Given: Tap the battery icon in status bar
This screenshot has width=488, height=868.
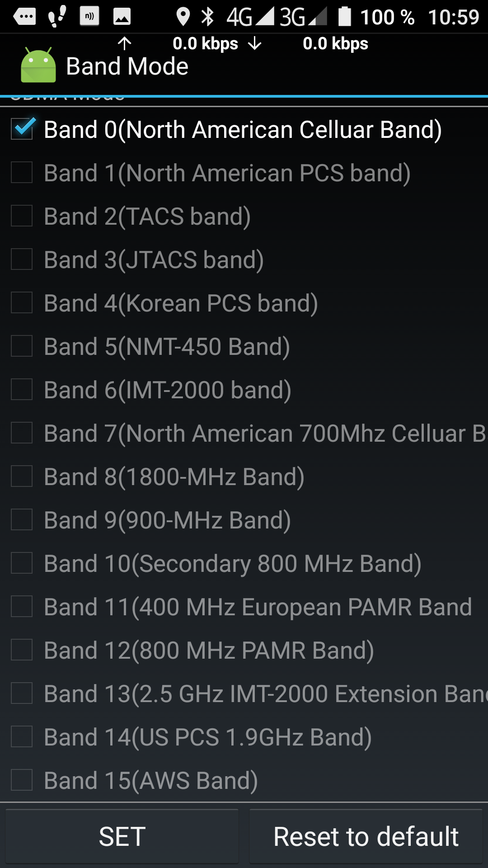Looking at the screenshot, I should pyautogui.click(x=345, y=16).
